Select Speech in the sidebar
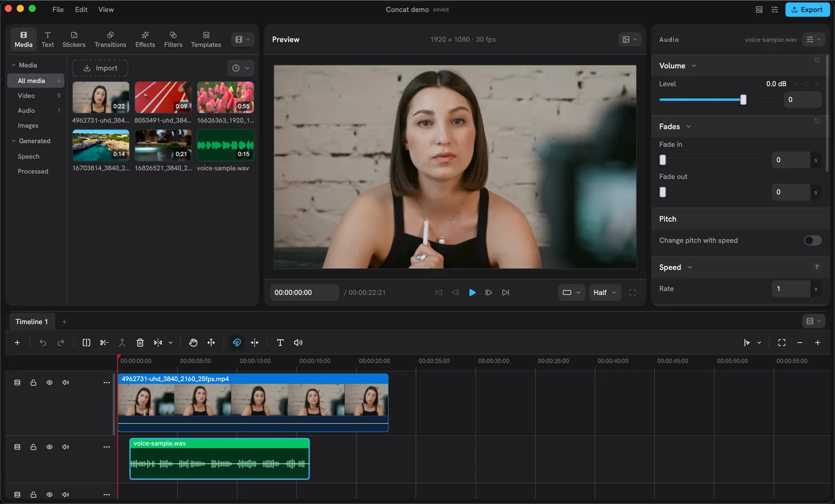 (x=29, y=157)
